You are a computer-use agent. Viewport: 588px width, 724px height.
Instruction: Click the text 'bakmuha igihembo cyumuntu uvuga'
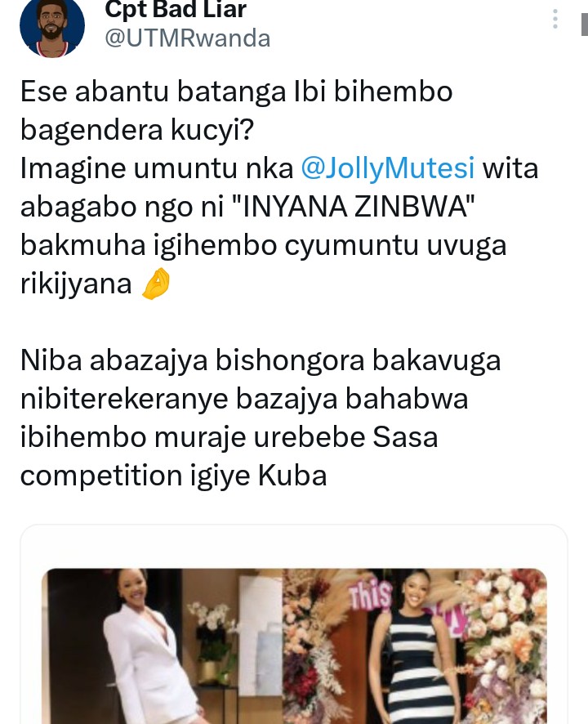pos(264,245)
